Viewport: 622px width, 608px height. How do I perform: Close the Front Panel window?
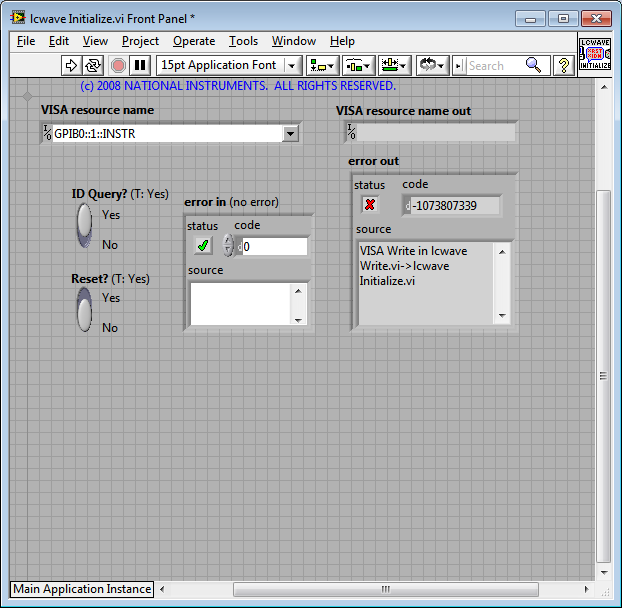596,19
